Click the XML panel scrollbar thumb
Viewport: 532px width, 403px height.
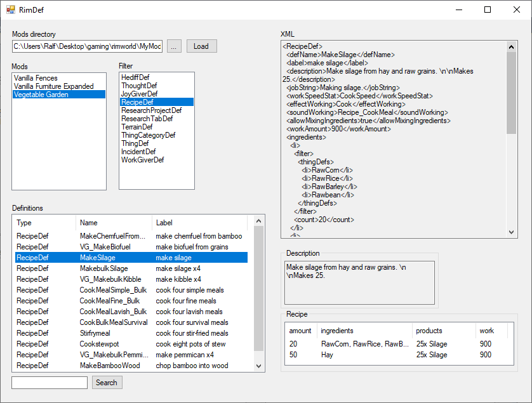(x=511, y=93)
